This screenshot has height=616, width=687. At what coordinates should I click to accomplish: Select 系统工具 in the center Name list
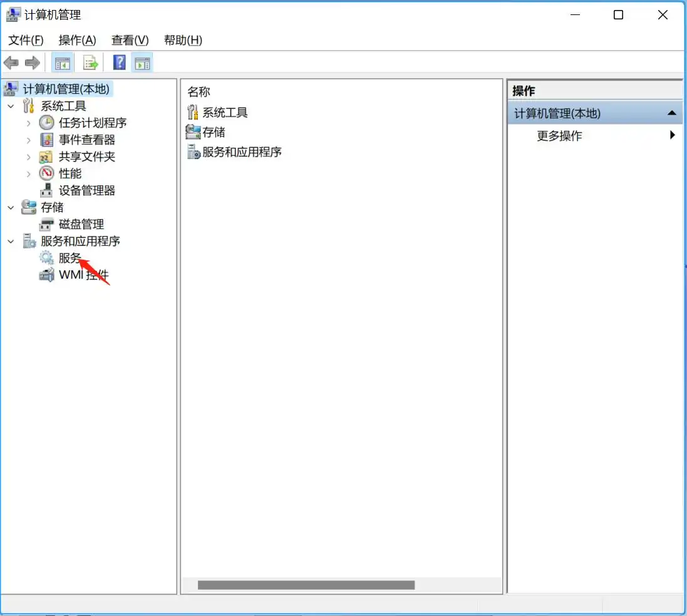click(223, 112)
